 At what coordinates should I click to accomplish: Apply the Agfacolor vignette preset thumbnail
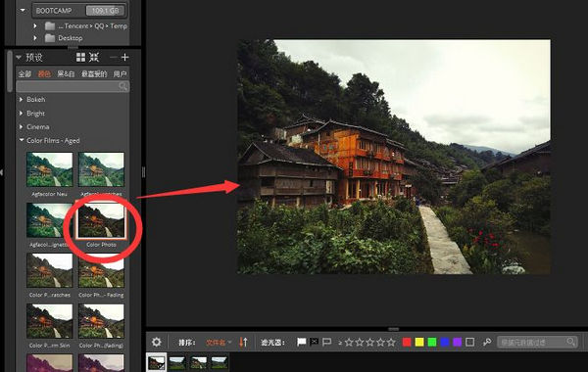pos(50,220)
